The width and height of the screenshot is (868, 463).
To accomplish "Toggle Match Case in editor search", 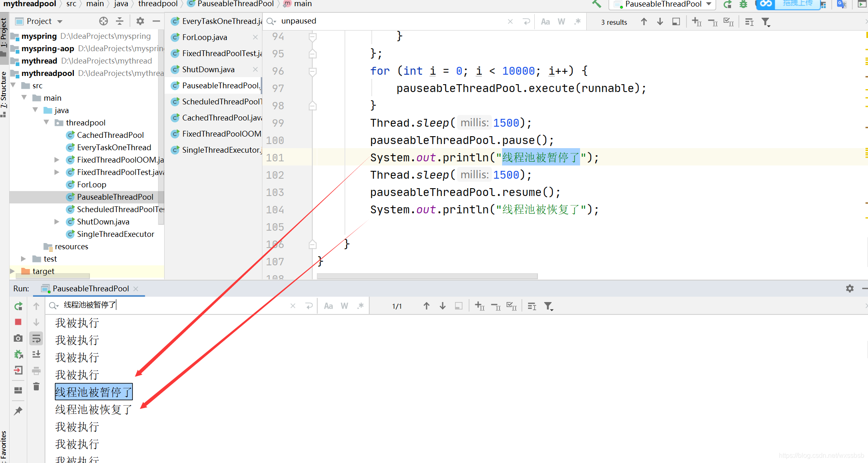I will [x=545, y=22].
